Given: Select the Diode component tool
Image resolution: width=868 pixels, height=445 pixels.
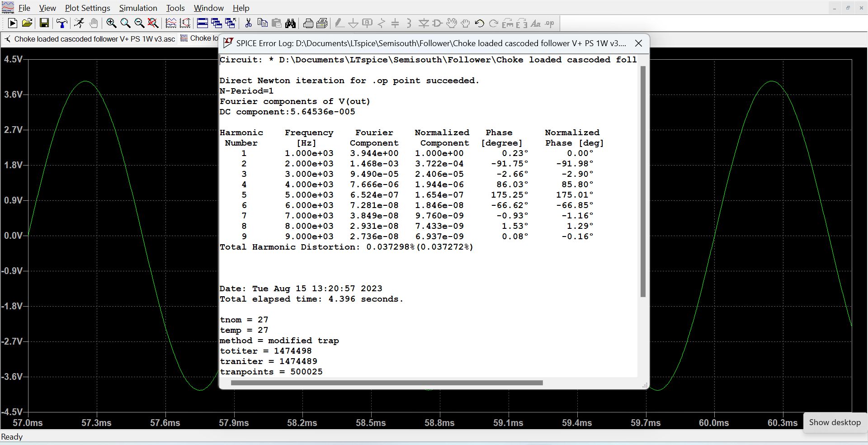Looking at the screenshot, I should pyautogui.click(x=424, y=24).
